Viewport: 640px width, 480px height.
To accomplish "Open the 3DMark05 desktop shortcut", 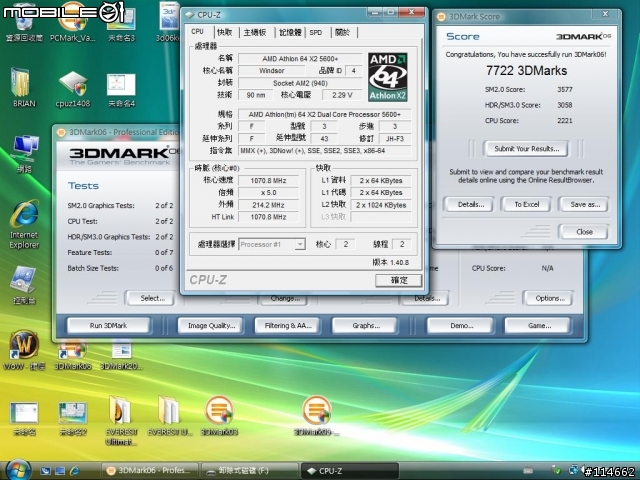I will click(x=73, y=356).
